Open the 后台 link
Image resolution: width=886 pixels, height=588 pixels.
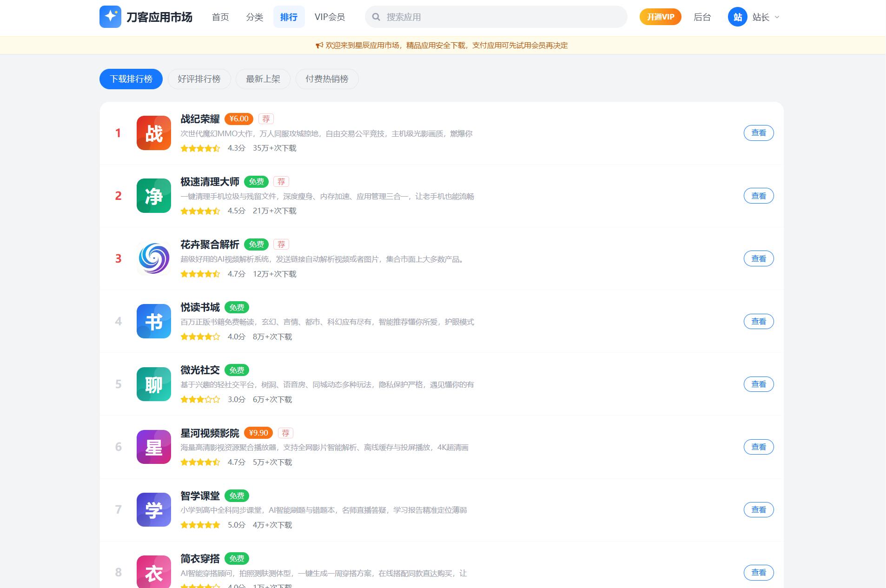pos(702,17)
